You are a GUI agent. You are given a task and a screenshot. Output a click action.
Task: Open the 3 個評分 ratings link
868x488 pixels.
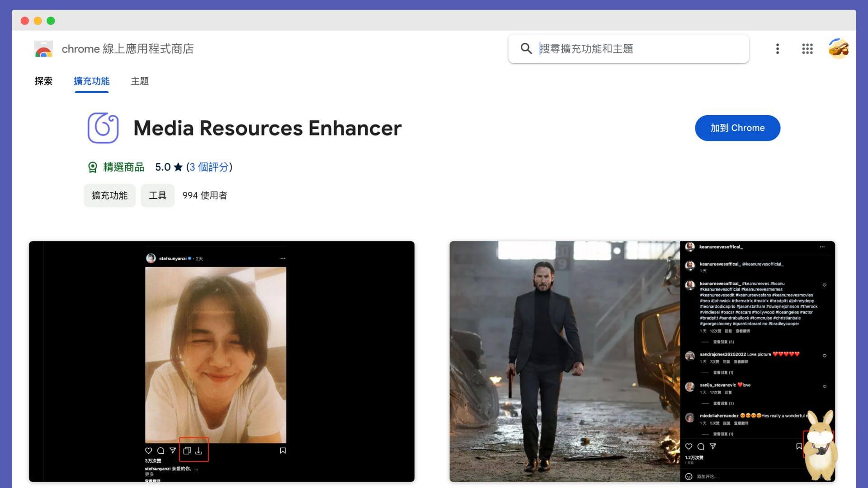point(209,167)
